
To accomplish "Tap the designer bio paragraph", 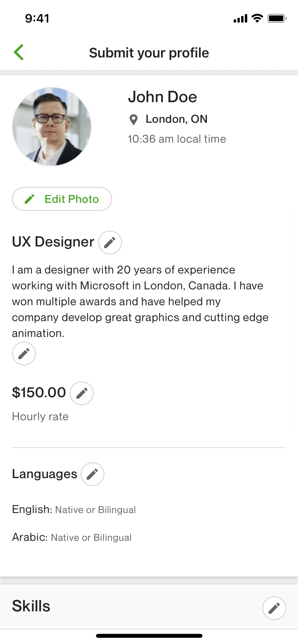I will pos(140,301).
